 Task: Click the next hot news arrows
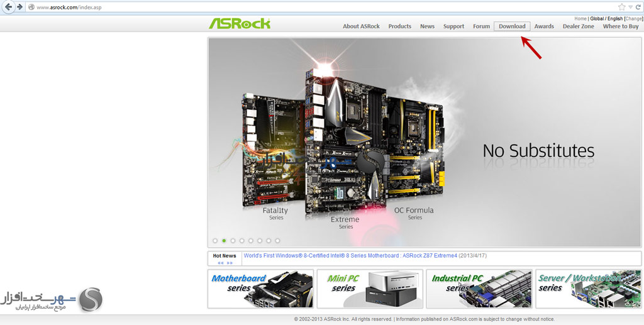[x=230, y=263]
